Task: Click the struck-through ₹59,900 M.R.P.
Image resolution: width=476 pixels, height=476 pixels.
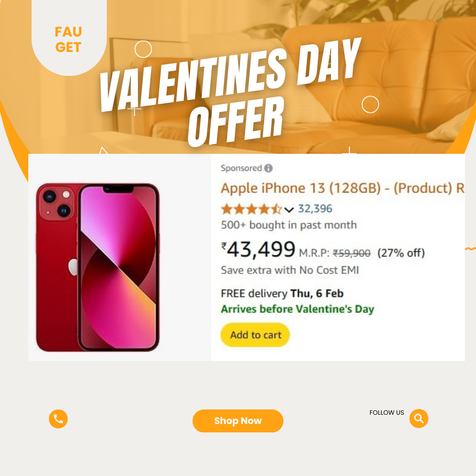Action: pos(352,253)
